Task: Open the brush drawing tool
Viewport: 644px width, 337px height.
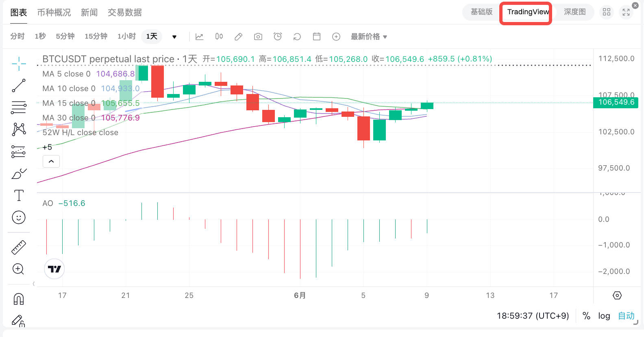Action: (x=19, y=174)
